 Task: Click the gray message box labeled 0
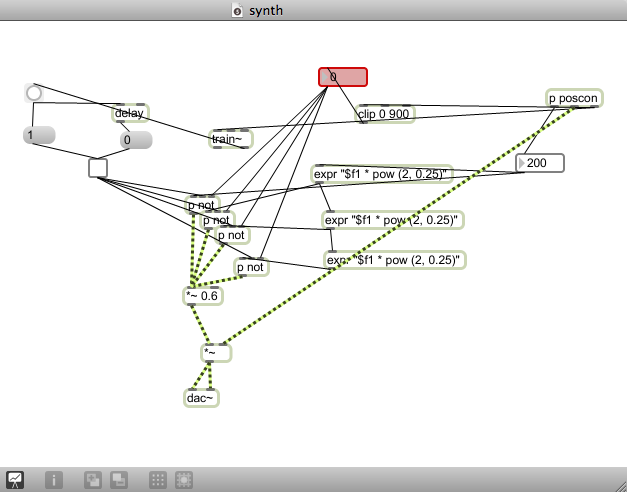[136, 140]
